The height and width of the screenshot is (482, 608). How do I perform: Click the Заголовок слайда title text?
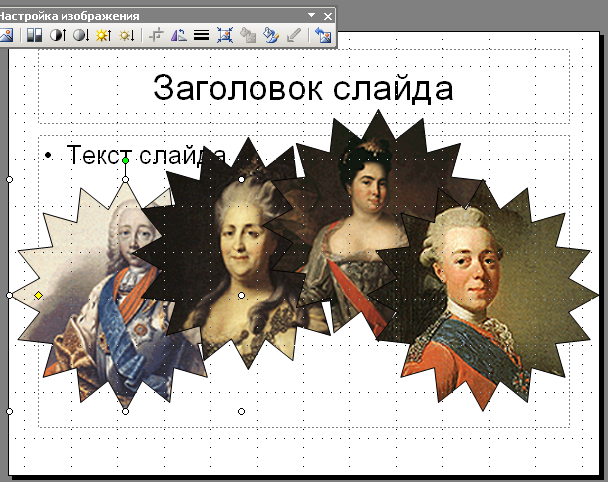click(303, 88)
